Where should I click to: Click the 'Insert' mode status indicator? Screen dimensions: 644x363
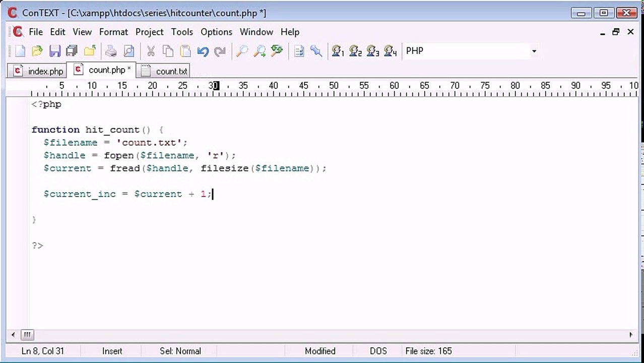click(x=112, y=351)
